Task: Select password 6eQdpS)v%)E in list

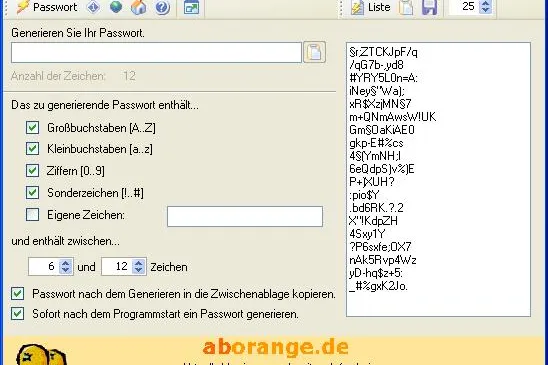Action: (382, 169)
